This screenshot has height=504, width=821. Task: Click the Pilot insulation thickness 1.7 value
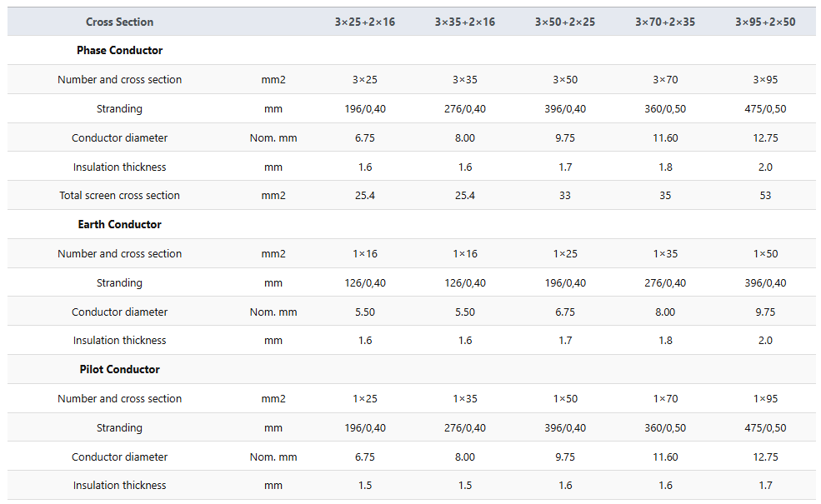765,486
